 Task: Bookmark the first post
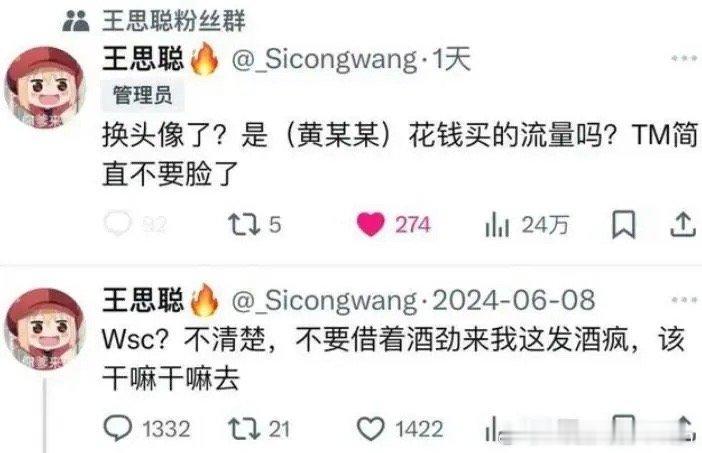click(x=623, y=224)
